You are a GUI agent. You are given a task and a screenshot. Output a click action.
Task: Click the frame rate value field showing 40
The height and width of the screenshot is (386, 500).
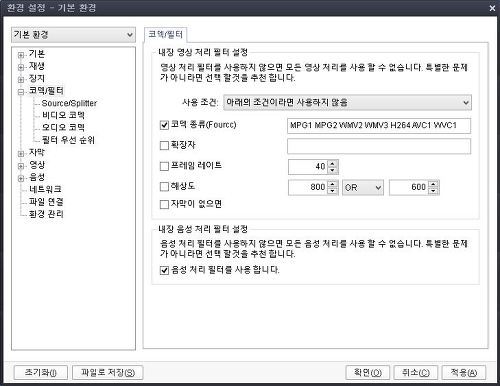(308, 167)
